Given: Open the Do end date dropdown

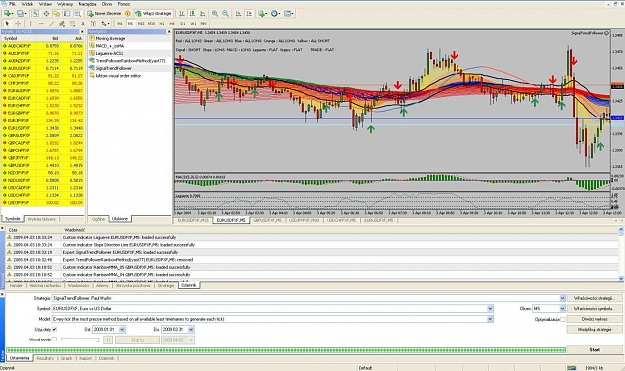Looking at the screenshot, I should [x=191, y=330].
